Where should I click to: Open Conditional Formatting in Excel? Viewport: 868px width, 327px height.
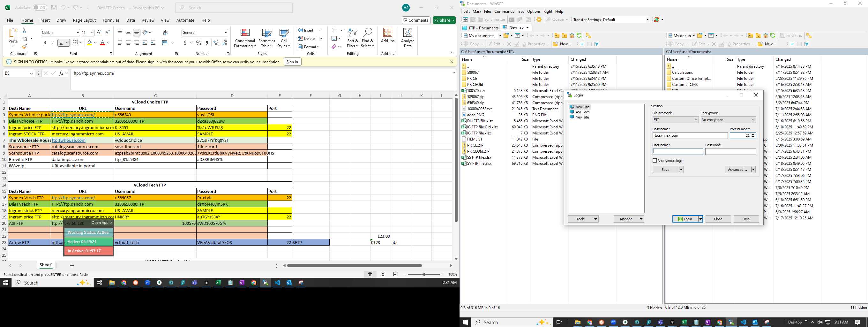tap(245, 38)
